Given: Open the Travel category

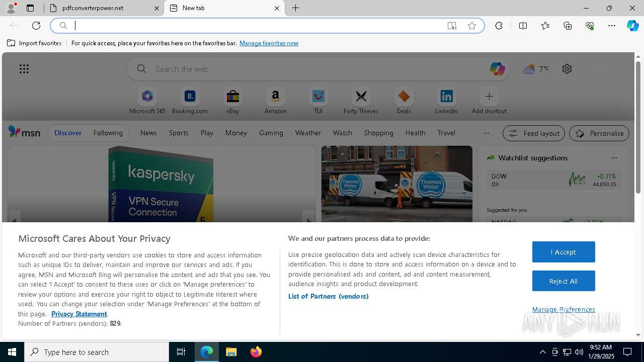Looking at the screenshot, I should [446, 133].
